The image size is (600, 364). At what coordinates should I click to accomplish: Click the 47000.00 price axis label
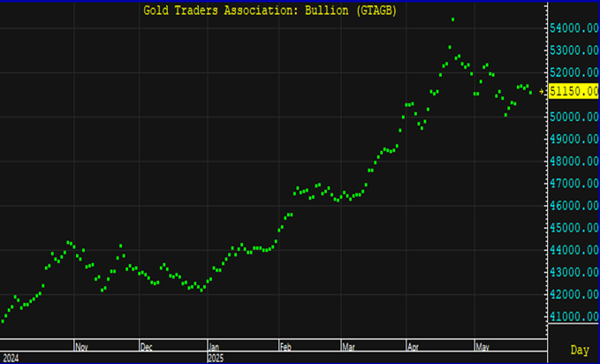(574, 184)
